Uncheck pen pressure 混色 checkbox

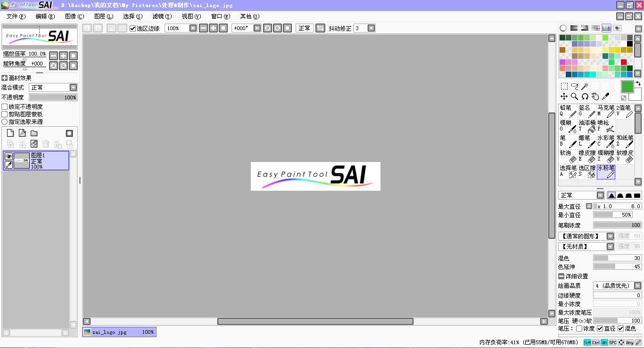point(620,329)
